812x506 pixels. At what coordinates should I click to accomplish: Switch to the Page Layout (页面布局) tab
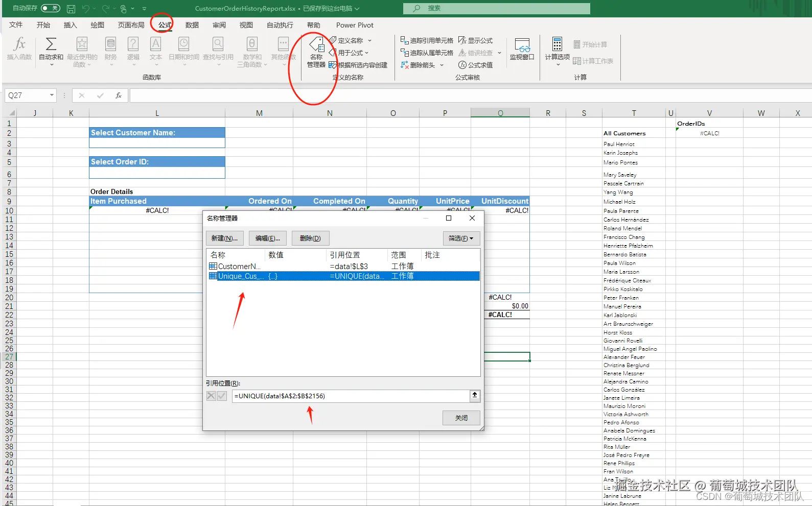tap(131, 25)
